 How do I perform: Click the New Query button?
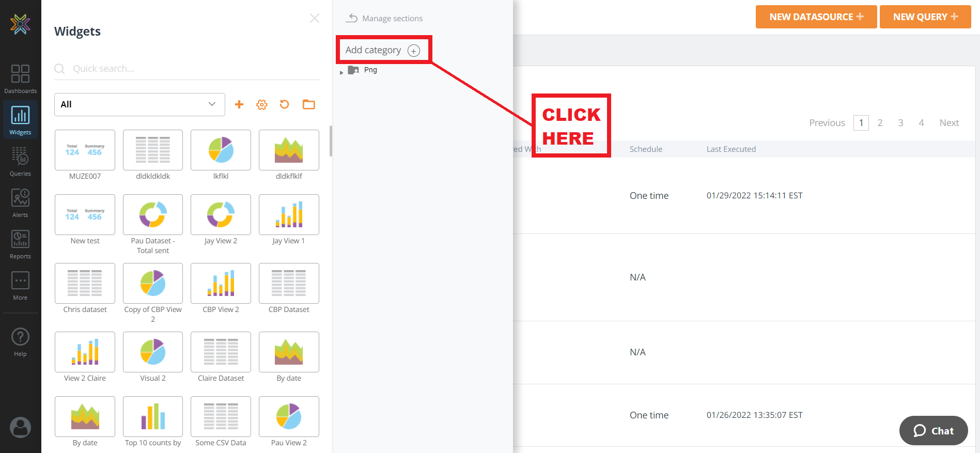click(925, 17)
